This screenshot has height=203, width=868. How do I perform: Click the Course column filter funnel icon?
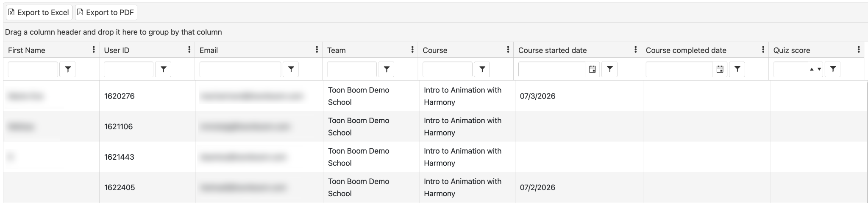482,69
